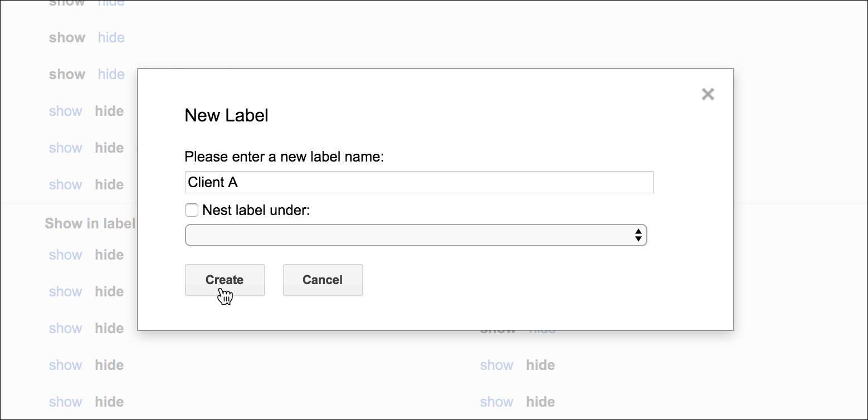The width and height of the screenshot is (868, 420).
Task: Click the bold hide link in the right column
Action: [540, 365]
